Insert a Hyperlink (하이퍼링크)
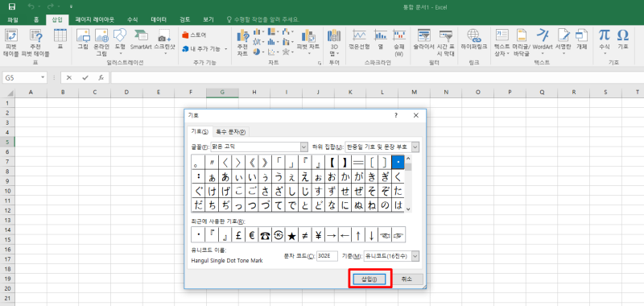 click(x=473, y=39)
